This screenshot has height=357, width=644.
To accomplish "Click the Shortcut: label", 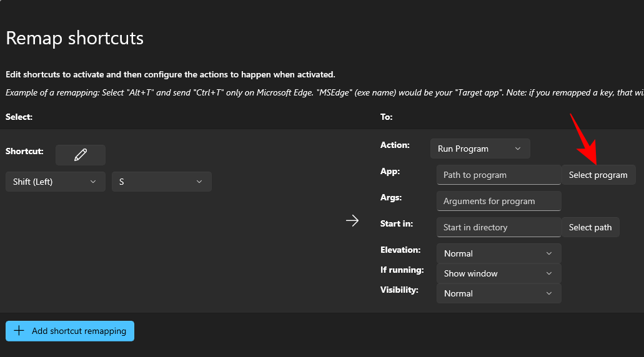I will click(24, 151).
